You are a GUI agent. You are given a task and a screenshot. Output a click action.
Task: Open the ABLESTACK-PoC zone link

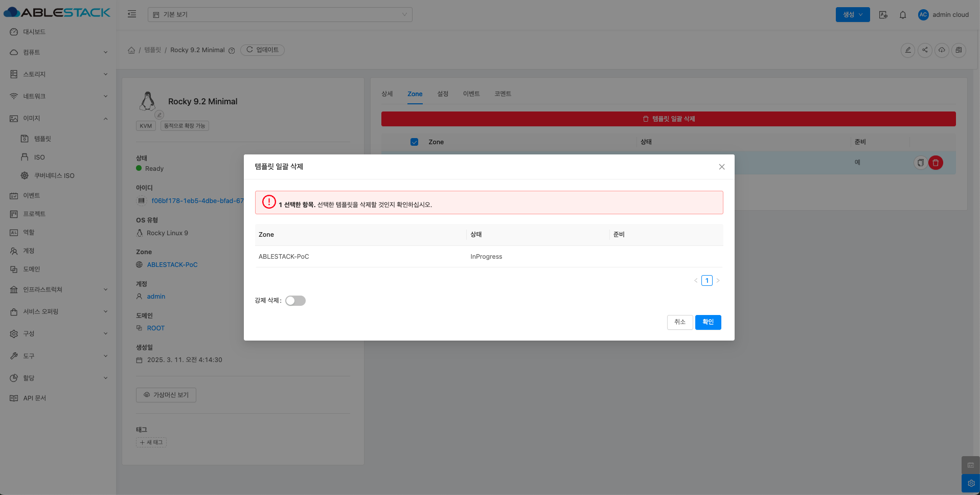172,265
